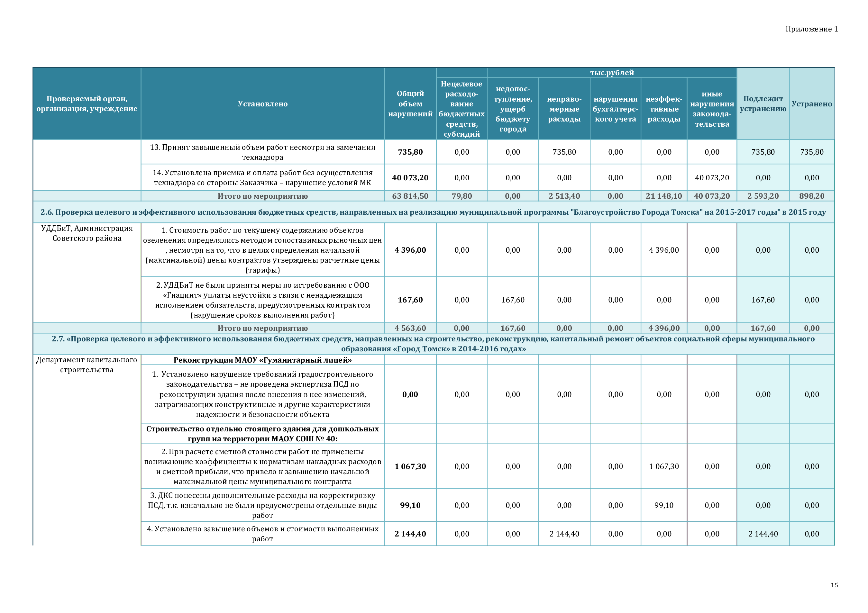
Task: Click the 'неэффективные расходы' column header
Action: (x=663, y=109)
